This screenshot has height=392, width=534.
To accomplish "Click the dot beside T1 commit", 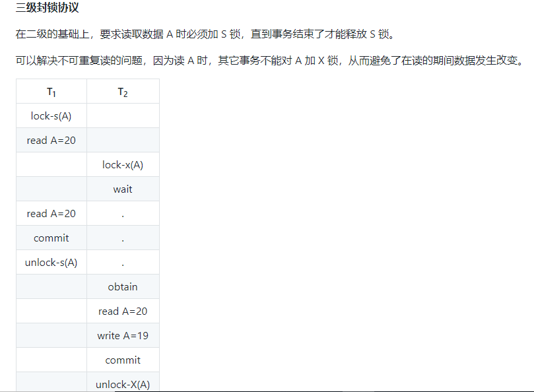I will coord(123,238).
